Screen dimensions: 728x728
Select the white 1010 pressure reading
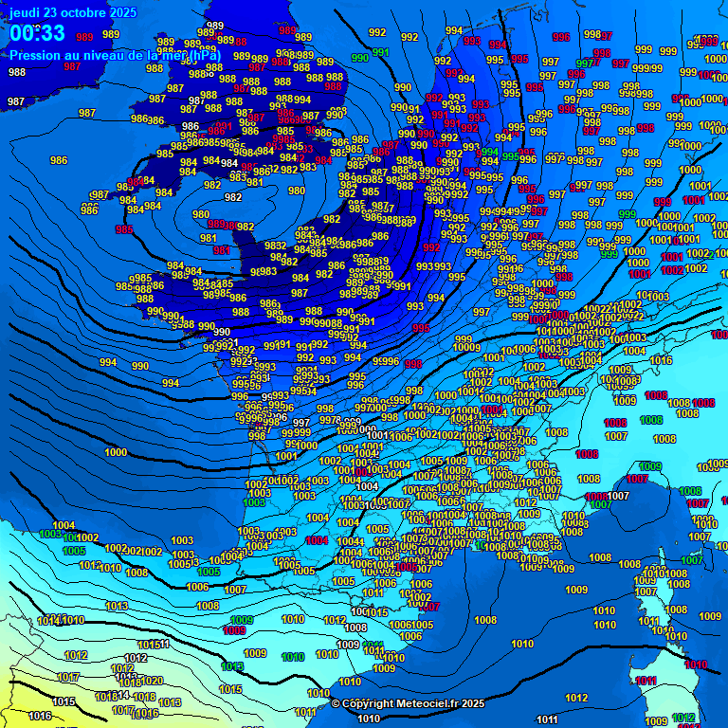[x=369, y=719]
